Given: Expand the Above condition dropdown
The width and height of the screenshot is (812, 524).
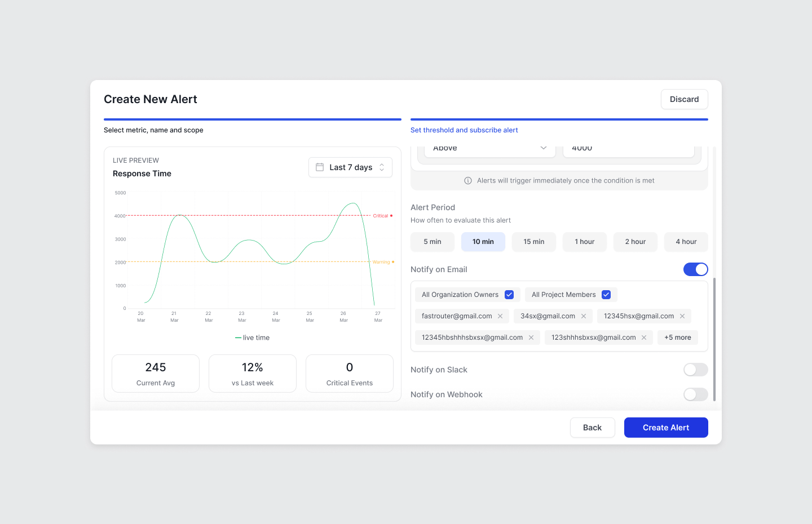Looking at the screenshot, I should (488, 149).
